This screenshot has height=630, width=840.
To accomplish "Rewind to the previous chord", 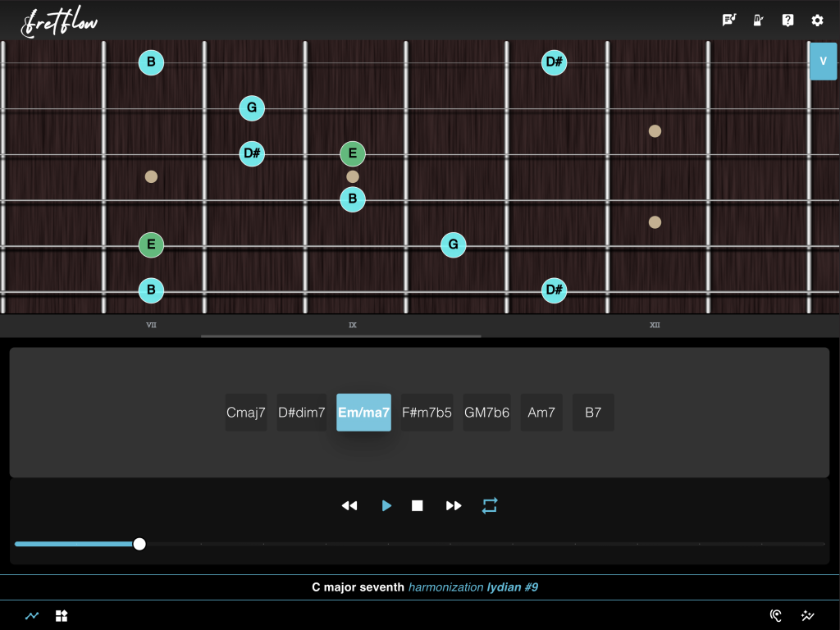I will tap(349, 505).
